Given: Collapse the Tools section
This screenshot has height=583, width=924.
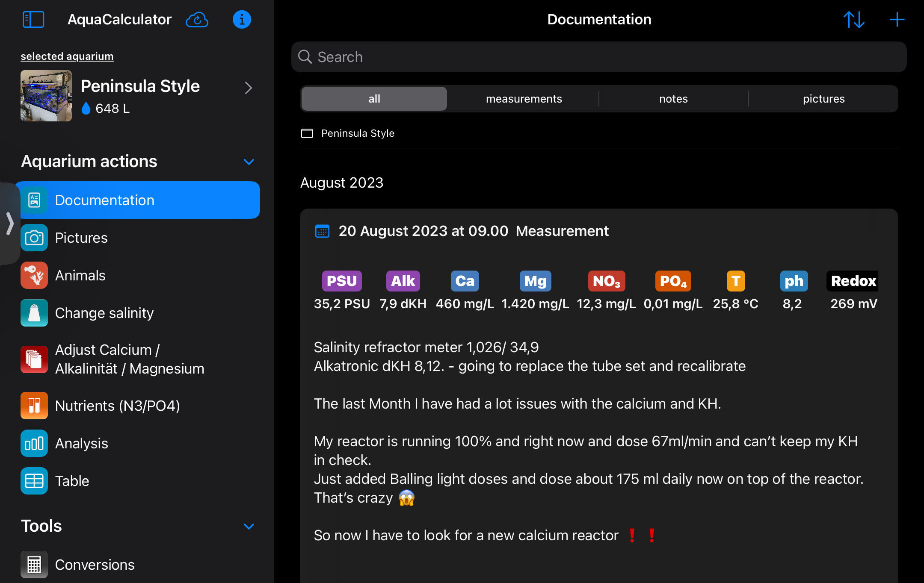Looking at the screenshot, I should coord(249,526).
